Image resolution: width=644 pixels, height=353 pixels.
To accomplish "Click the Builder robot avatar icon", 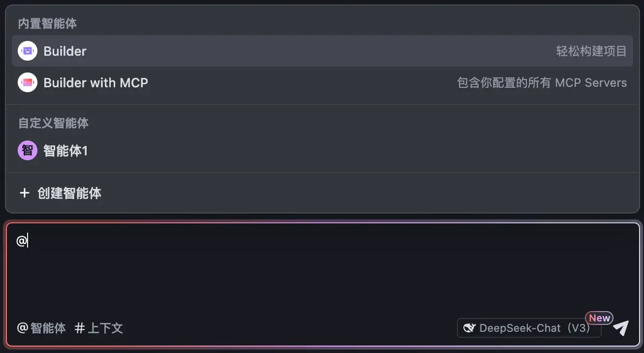I will coord(28,51).
